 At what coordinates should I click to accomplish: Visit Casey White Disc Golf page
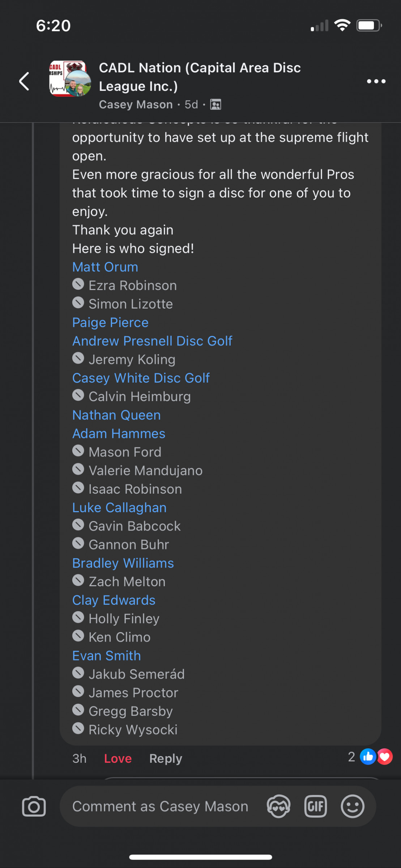(141, 378)
